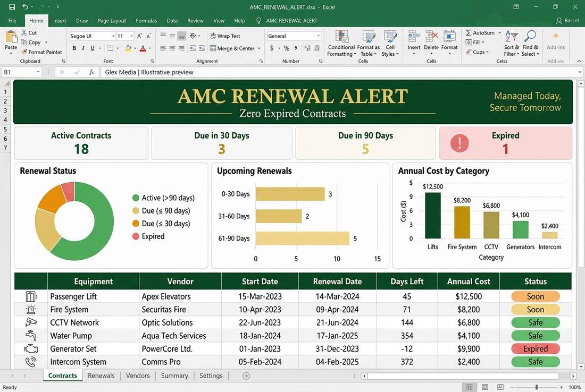Switch to Page Layout view icon
Image resolution: width=585 pixels, height=392 pixels.
484,387
